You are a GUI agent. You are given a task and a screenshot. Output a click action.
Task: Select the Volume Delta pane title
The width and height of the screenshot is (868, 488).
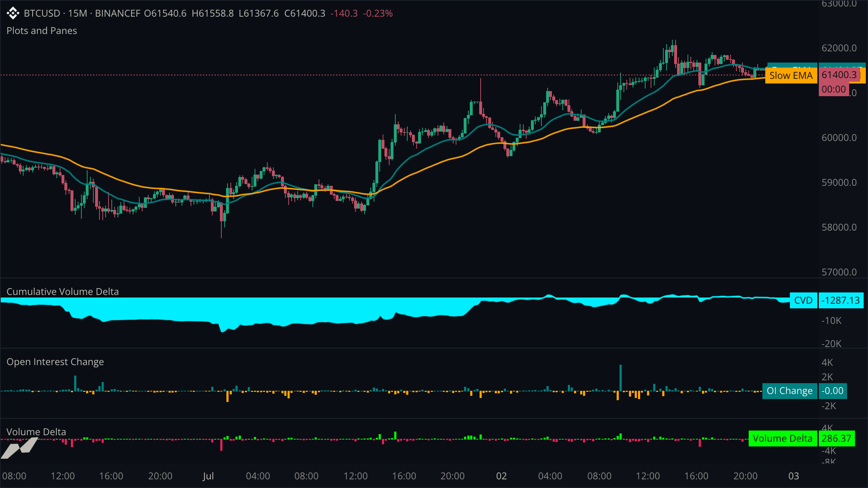pos(36,432)
